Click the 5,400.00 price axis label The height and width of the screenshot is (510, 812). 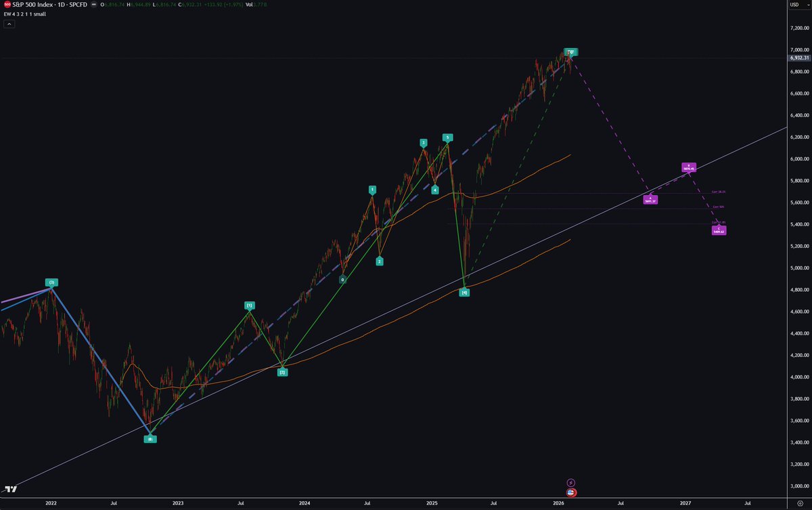click(798, 224)
